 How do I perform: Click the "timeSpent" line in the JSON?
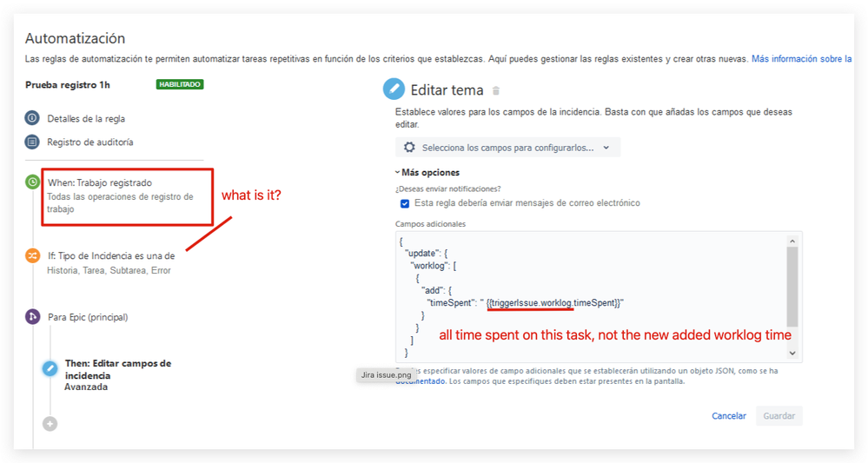526,302
